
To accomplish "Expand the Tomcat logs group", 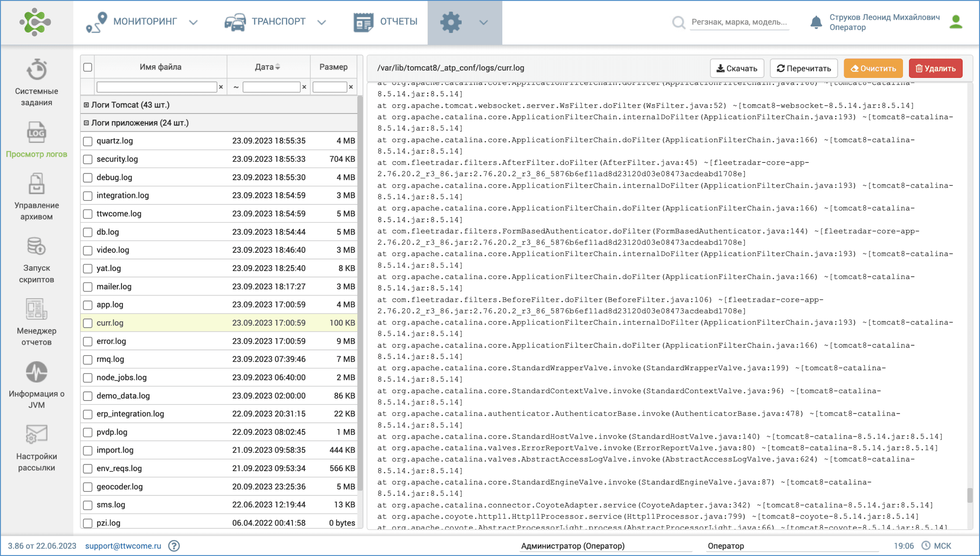I will [86, 105].
